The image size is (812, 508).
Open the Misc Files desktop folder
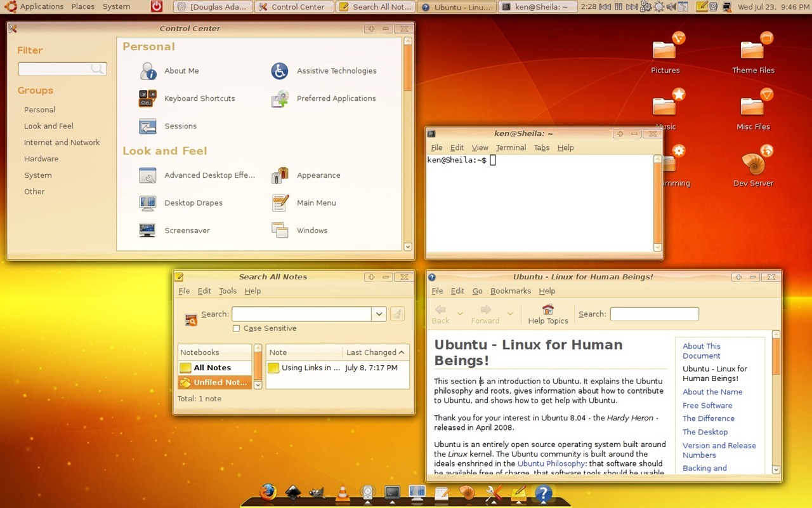pyautogui.click(x=754, y=110)
